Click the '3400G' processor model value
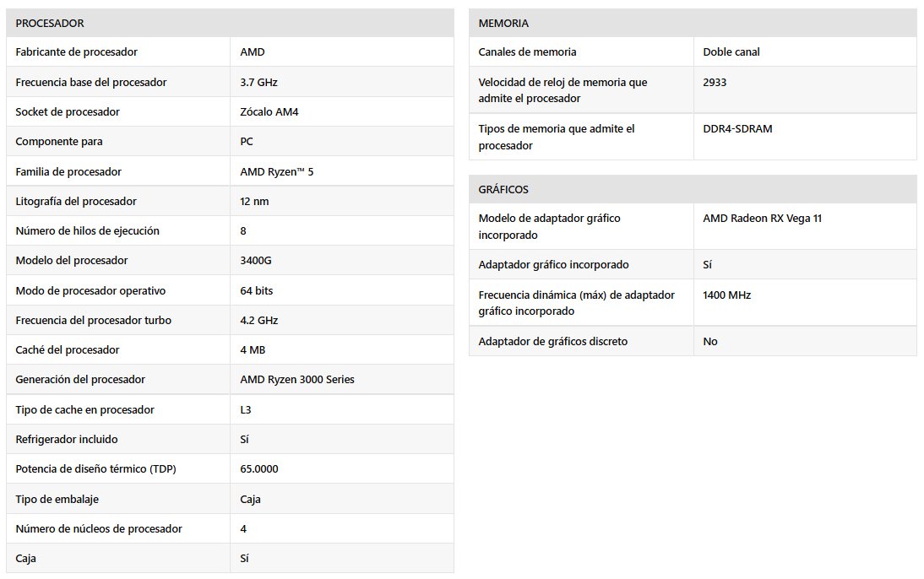Image resolution: width=924 pixels, height=579 pixels. 256,261
